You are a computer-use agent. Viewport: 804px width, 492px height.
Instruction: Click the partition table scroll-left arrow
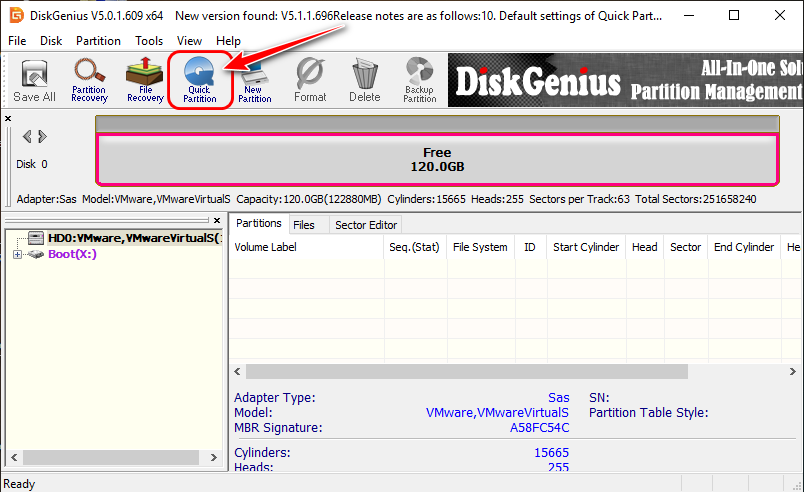tap(237, 372)
